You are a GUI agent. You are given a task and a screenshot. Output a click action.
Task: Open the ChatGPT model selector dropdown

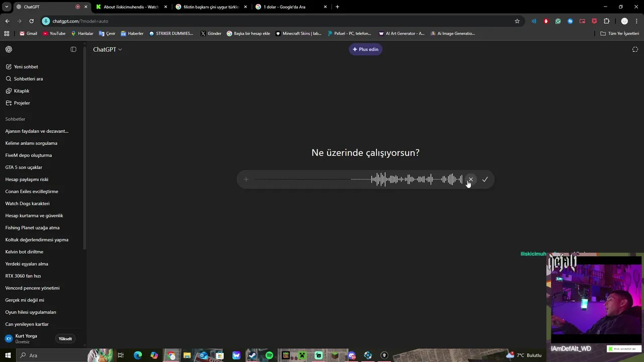point(107,49)
